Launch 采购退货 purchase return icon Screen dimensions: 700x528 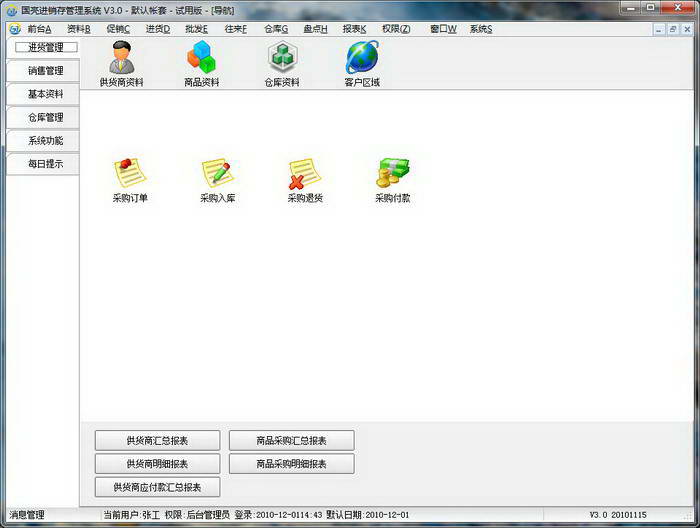(x=305, y=180)
